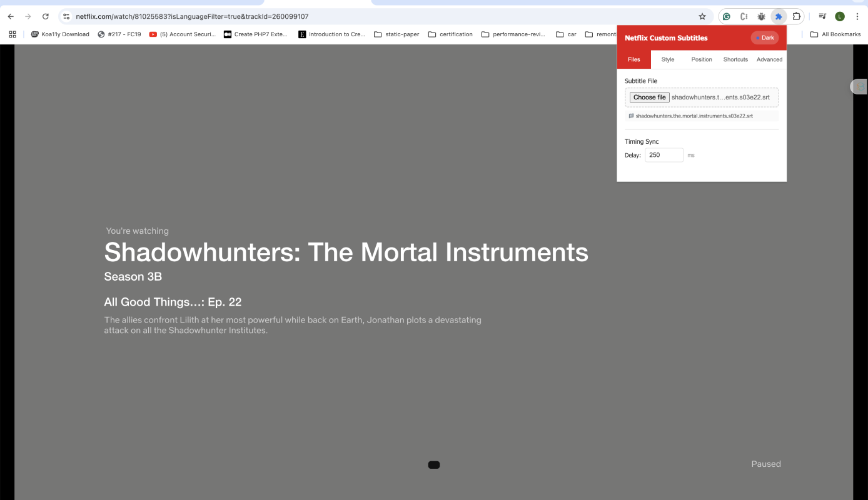Bookmark this page with the star icon
Image resolution: width=868 pixels, height=500 pixels.
pos(702,16)
